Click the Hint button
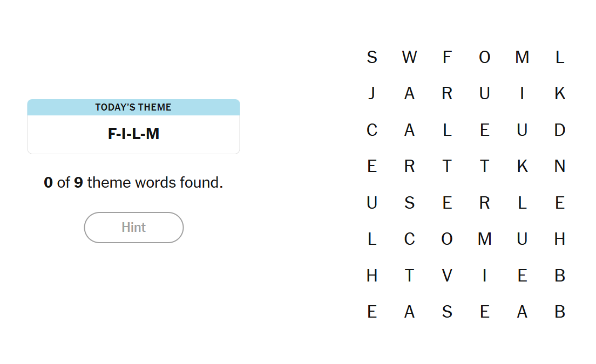 click(x=133, y=228)
